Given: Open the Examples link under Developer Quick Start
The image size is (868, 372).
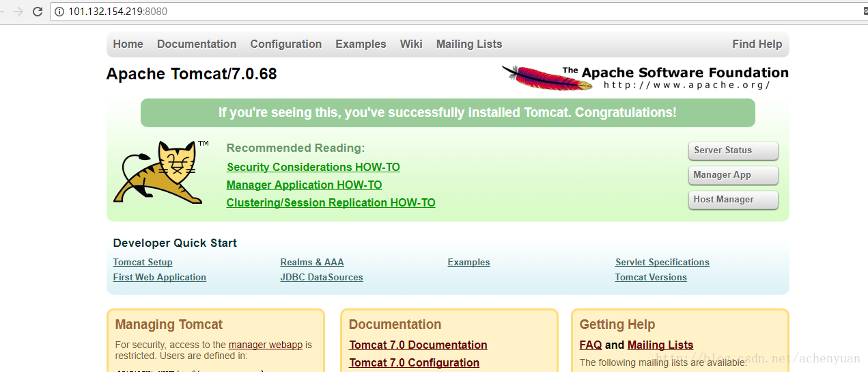Looking at the screenshot, I should [468, 262].
